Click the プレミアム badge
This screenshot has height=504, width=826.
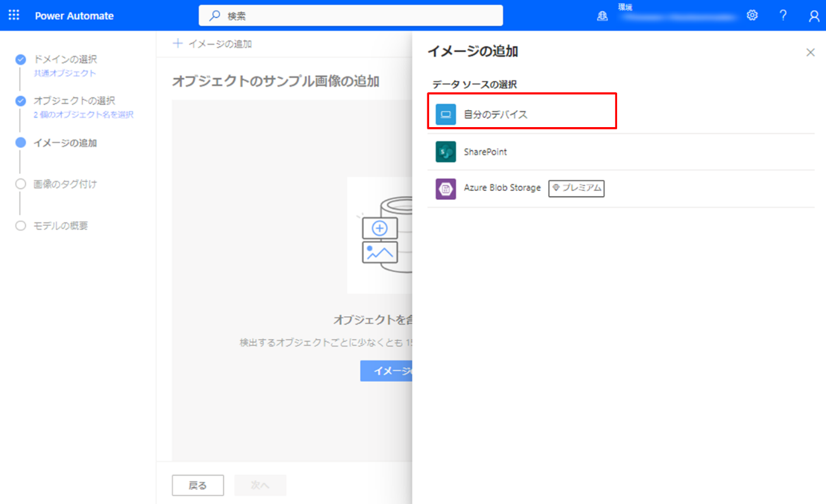[x=576, y=188]
